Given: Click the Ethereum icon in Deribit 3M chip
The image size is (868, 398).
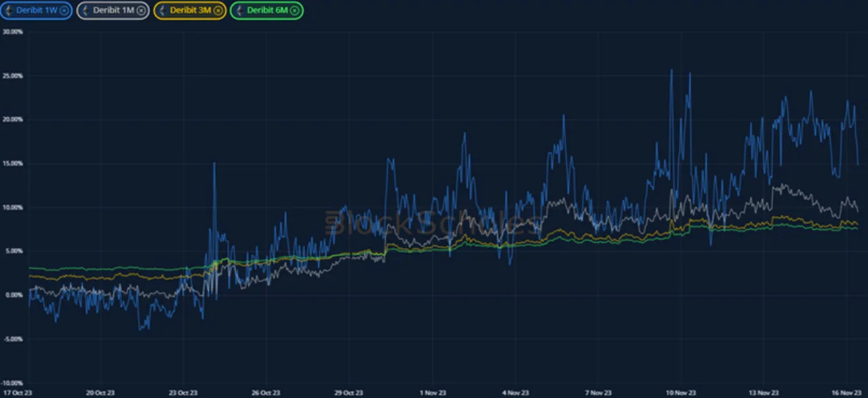Looking at the screenshot, I should (x=163, y=10).
